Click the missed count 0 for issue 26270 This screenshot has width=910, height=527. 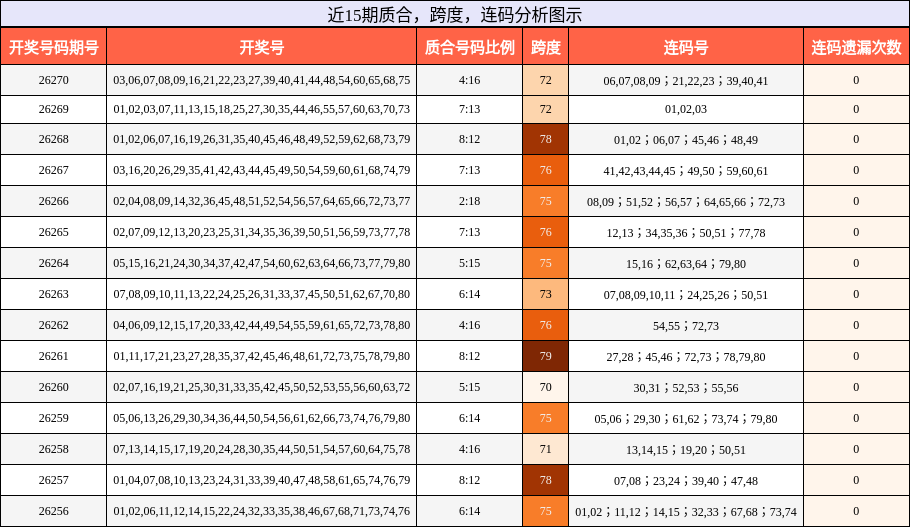tap(856, 80)
